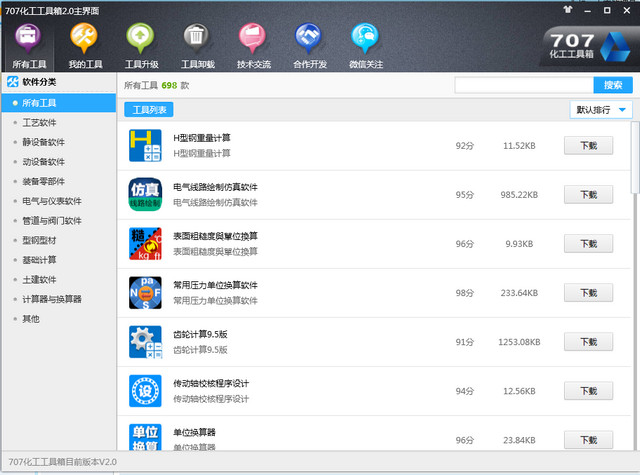640x475 pixels.
Task: Open 技术交流 folder icon
Action: point(253,38)
